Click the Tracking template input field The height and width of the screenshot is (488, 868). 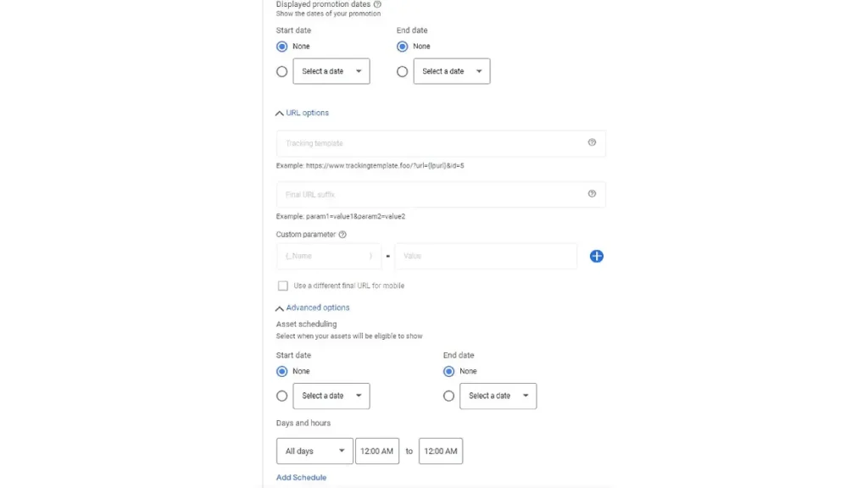(x=424, y=143)
